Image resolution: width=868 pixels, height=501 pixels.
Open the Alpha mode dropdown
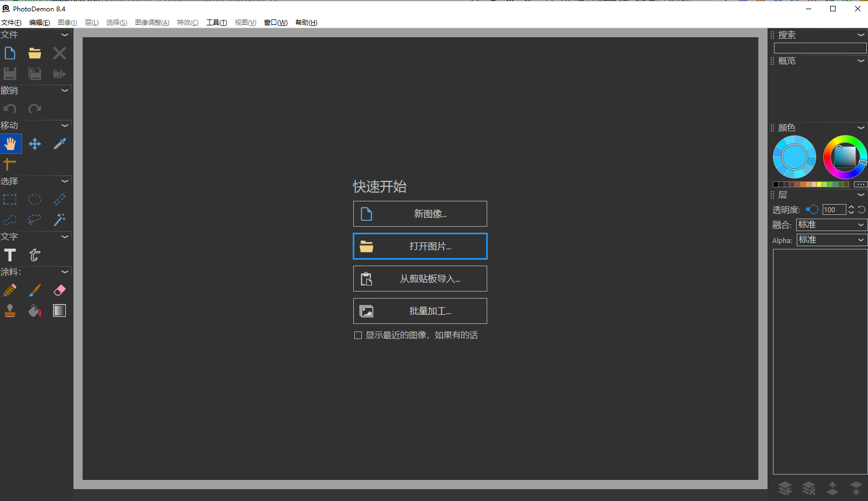pyautogui.click(x=831, y=240)
